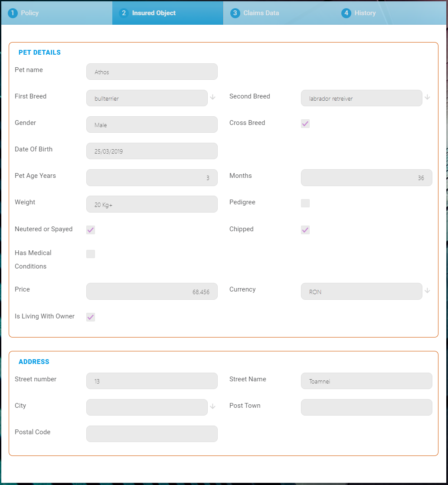Image resolution: width=448 pixels, height=485 pixels.
Task: Click the Pet name field with Athos
Action: click(152, 72)
